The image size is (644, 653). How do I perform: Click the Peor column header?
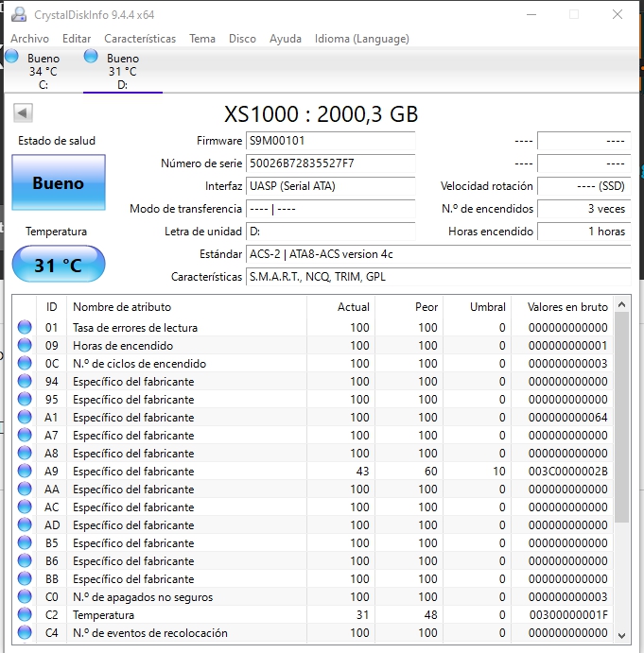(x=409, y=307)
